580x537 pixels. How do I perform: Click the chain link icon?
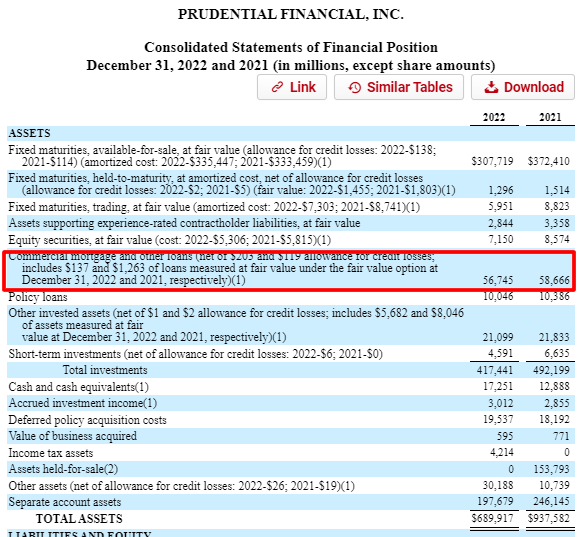[277, 87]
